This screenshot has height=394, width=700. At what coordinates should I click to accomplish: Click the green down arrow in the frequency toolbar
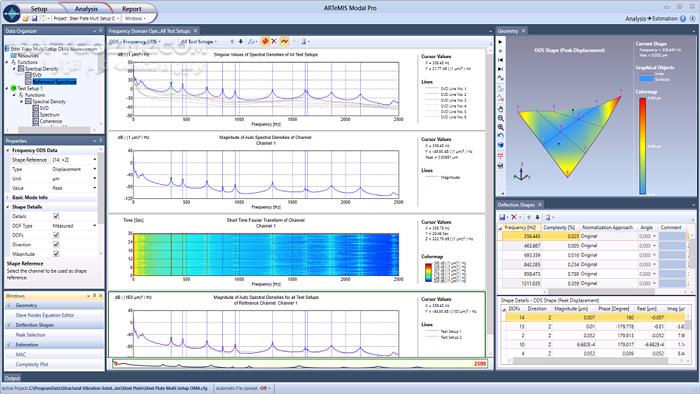click(241, 41)
